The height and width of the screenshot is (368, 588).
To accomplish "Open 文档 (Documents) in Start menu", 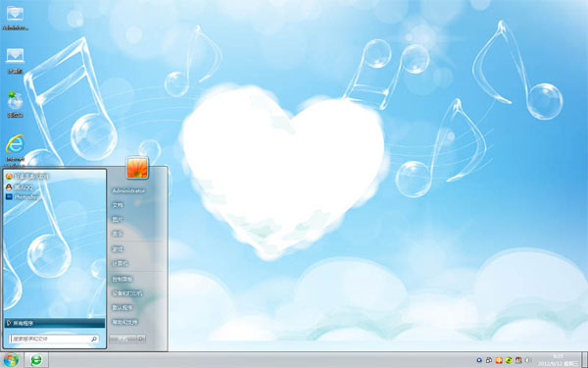I will 118,205.
